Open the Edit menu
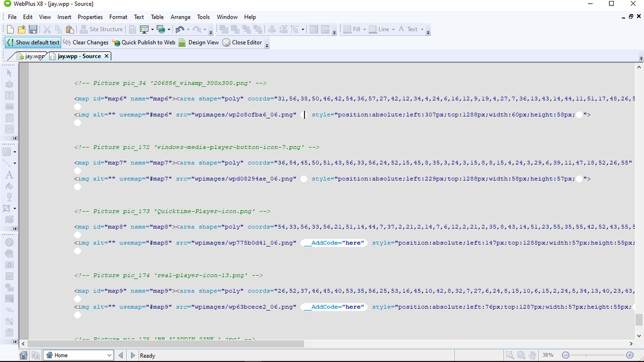Viewport: 644px width, 362px height. [28, 17]
